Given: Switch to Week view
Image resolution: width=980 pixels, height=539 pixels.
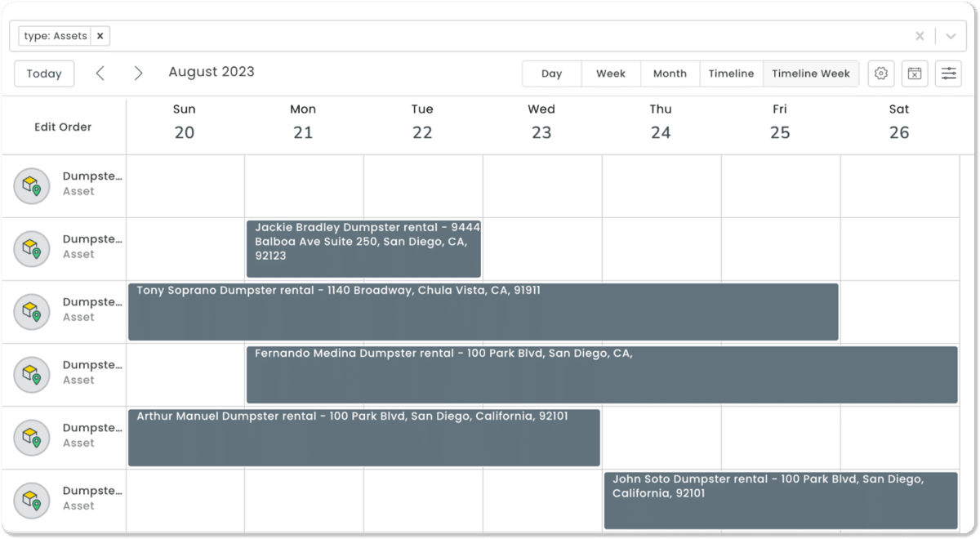Looking at the screenshot, I should [610, 73].
